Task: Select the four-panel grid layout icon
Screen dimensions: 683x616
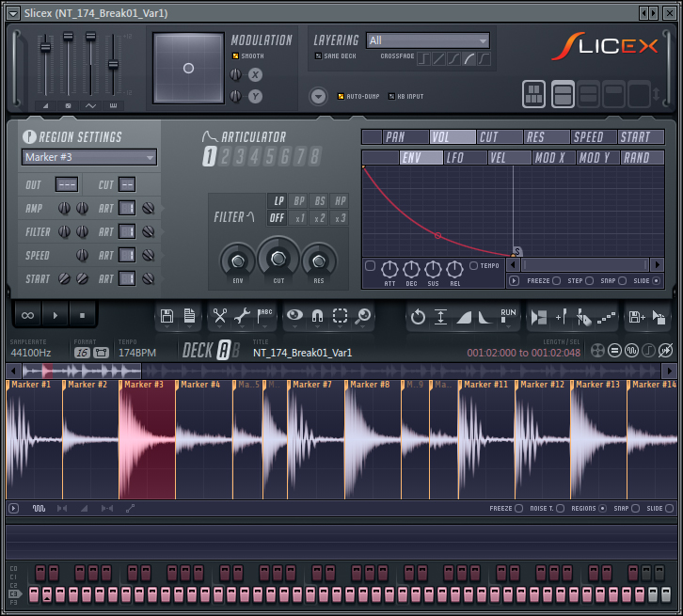Action: click(533, 94)
